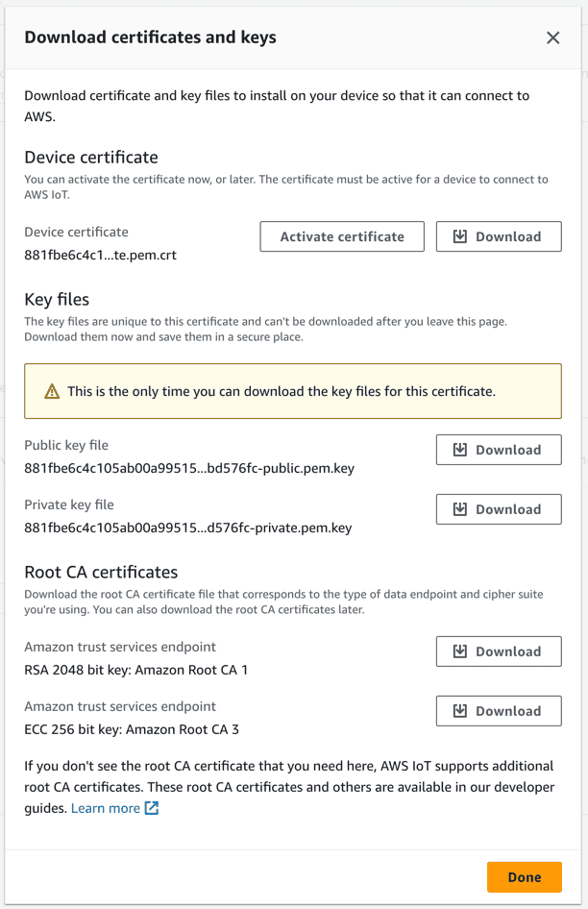Viewport: 588px width, 909px height.
Task: Click the download icon for Amazon Root CA 1
Action: [x=460, y=652]
